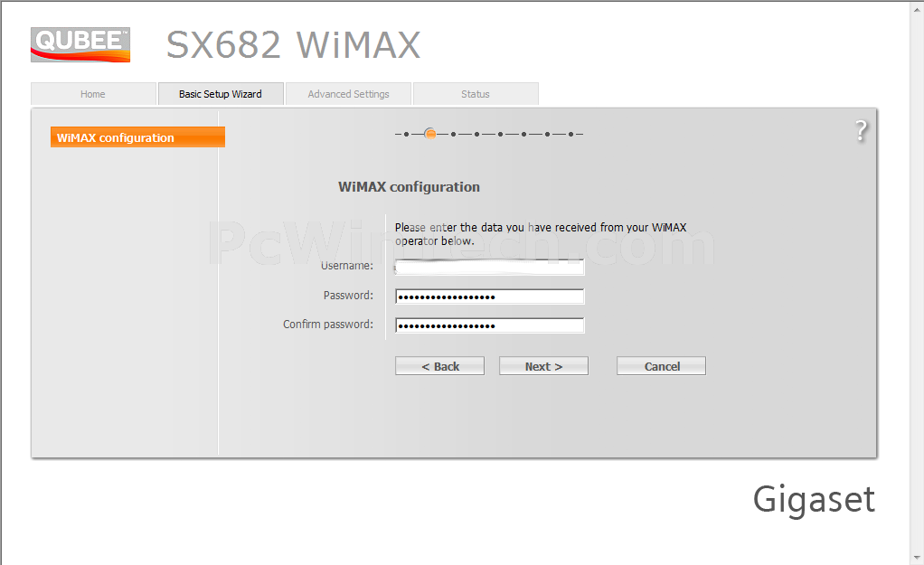Click the Confirm password label
This screenshot has width=924, height=565.
tap(328, 324)
